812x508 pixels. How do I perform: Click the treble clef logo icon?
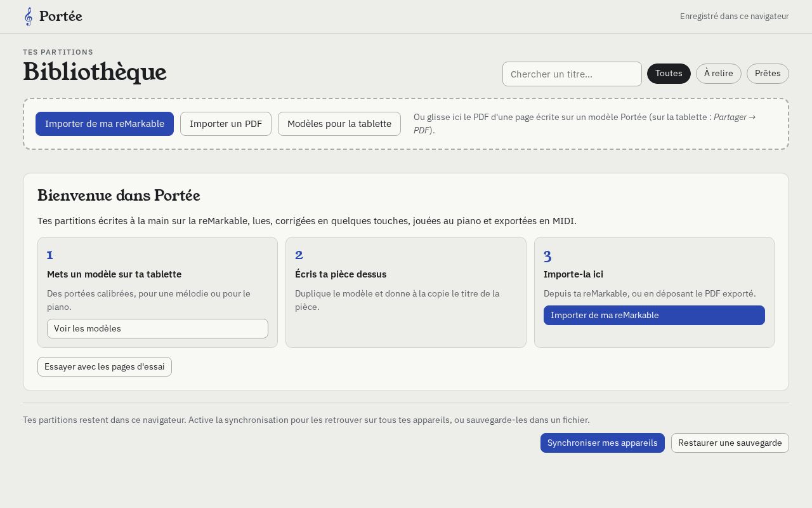(x=29, y=17)
